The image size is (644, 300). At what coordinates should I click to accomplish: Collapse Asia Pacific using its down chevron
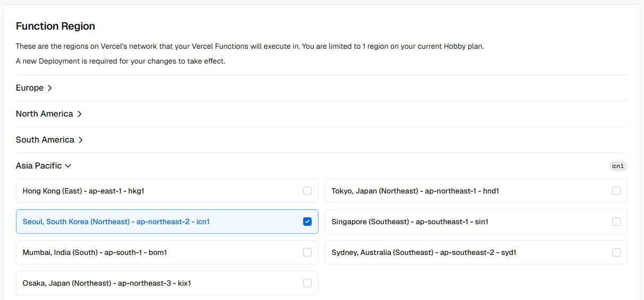68,166
